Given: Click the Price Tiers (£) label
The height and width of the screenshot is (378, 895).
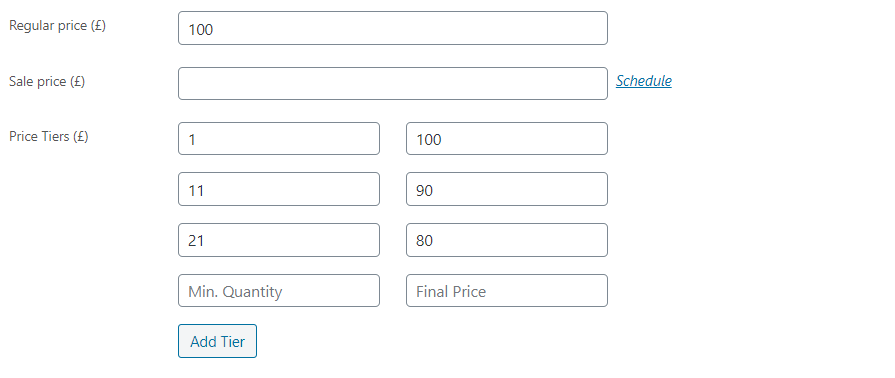Looking at the screenshot, I should coord(49,137).
